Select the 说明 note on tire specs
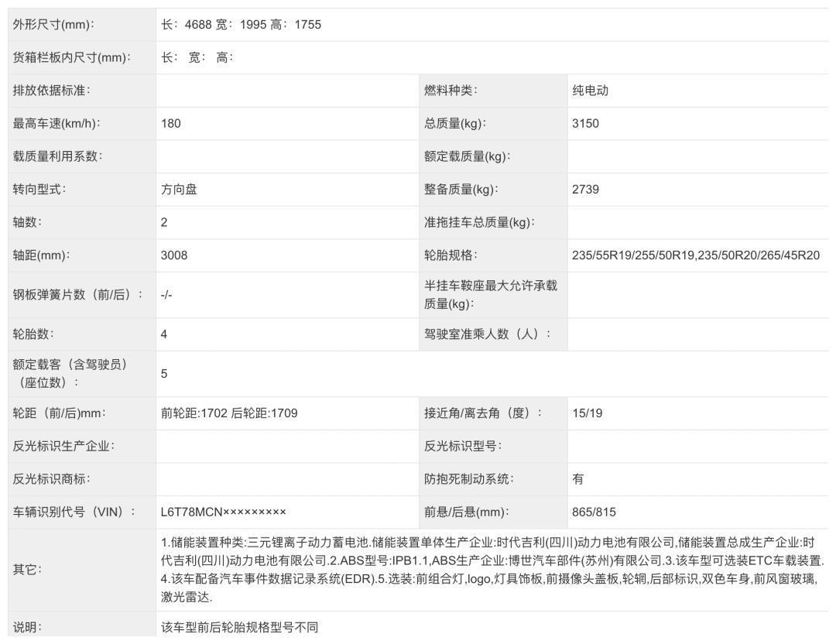Viewport: 836px width, 644px height. point(239,628)
